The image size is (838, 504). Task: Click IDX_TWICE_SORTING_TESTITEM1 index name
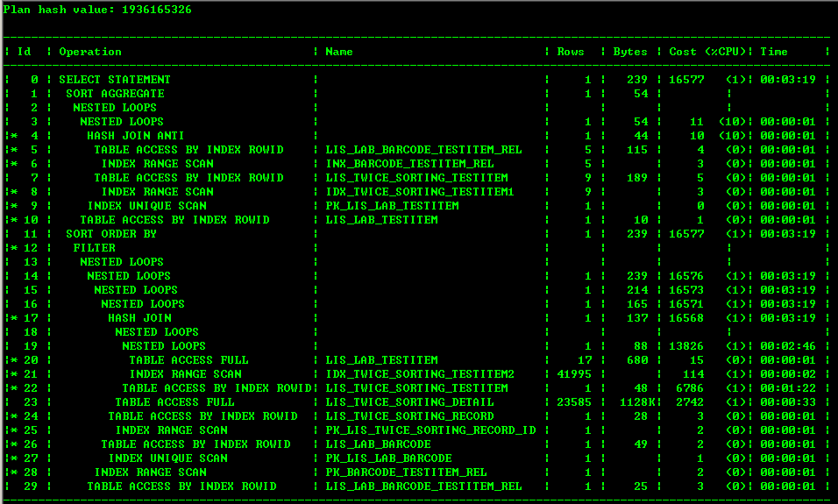tap(420, 192)
